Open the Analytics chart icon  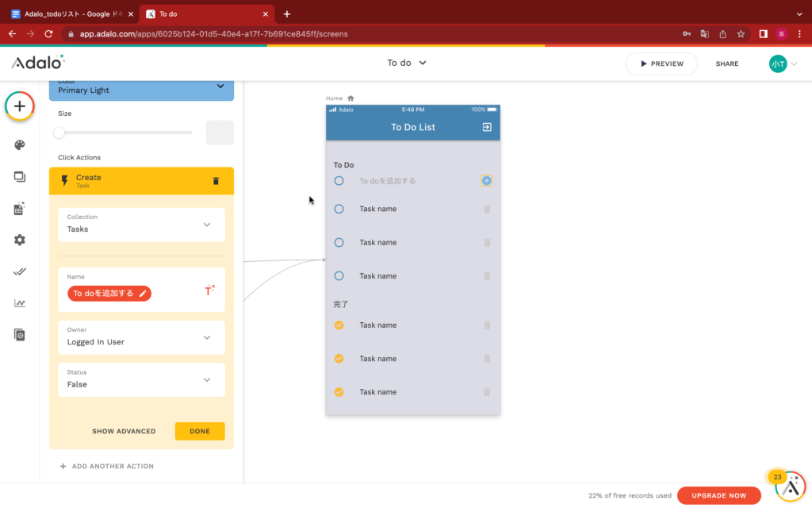(x=20, y=302)
